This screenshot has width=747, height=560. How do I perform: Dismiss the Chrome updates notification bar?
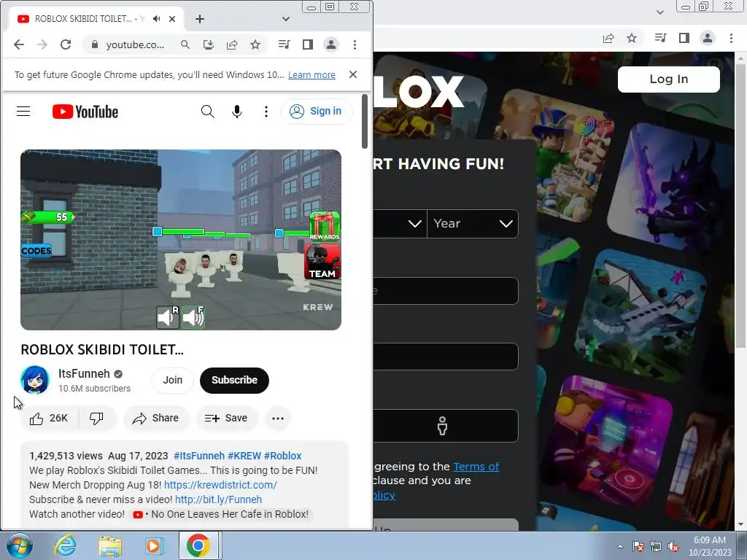tap(353, 74)
